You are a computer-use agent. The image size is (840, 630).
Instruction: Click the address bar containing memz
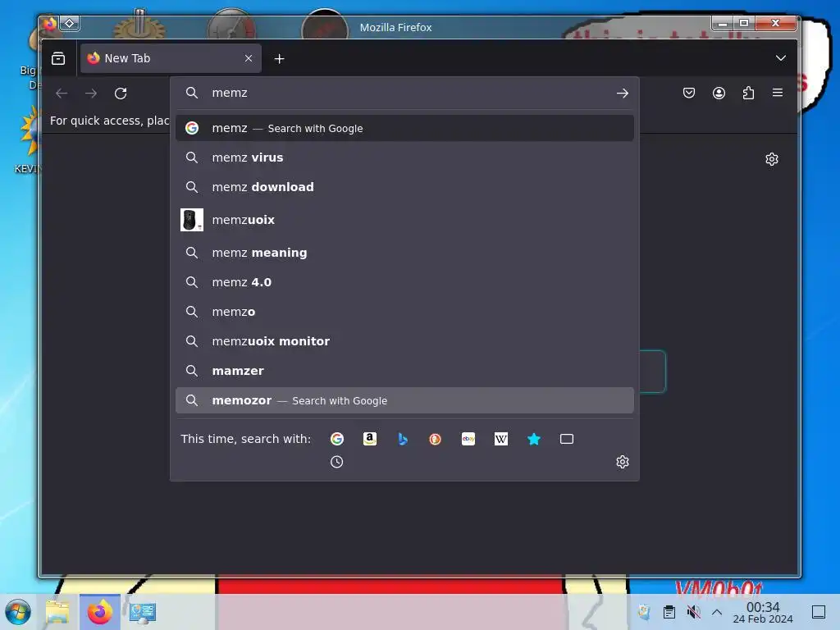[404, 93]
